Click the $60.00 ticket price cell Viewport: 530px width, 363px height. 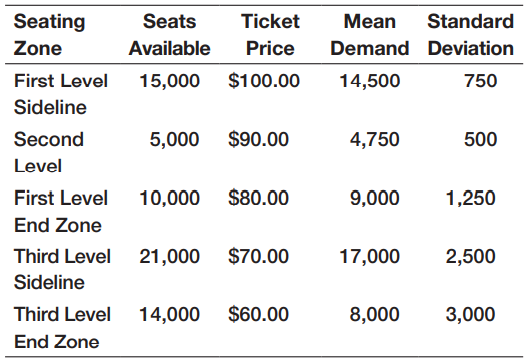pos(258,314)
